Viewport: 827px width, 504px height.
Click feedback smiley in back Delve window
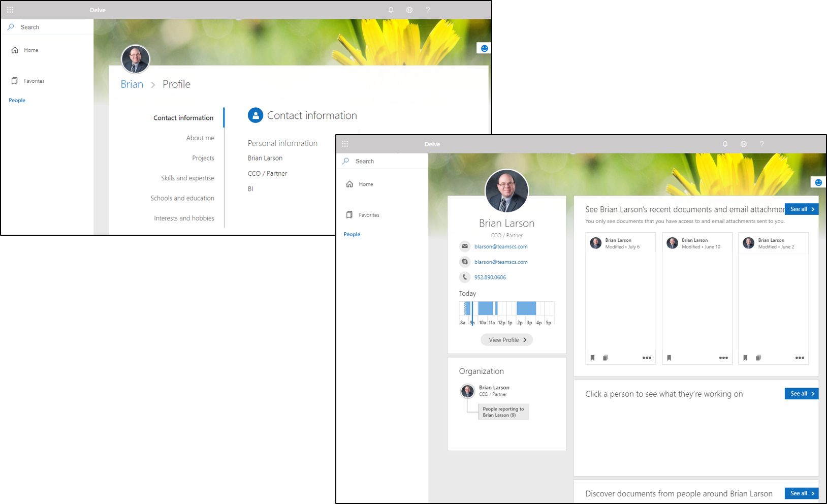click(484, 48)
